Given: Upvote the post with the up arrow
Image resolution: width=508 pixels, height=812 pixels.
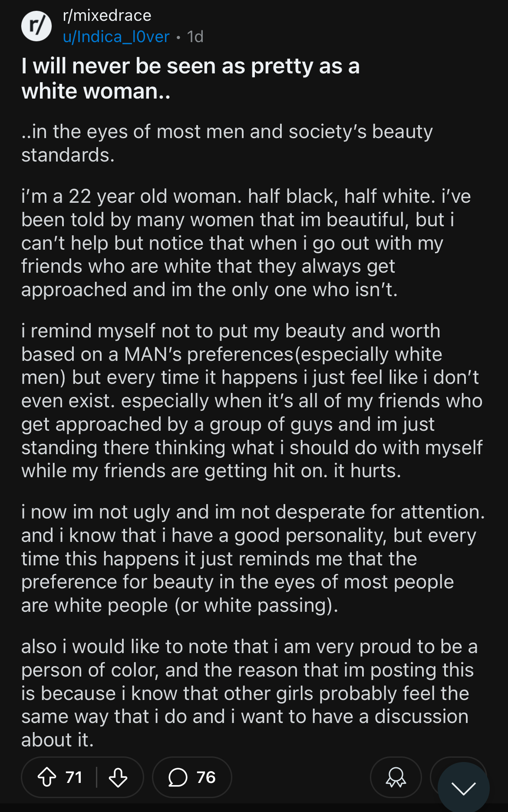Looking at the screenshot, I should pyautogui.click(x=47, y=777).
